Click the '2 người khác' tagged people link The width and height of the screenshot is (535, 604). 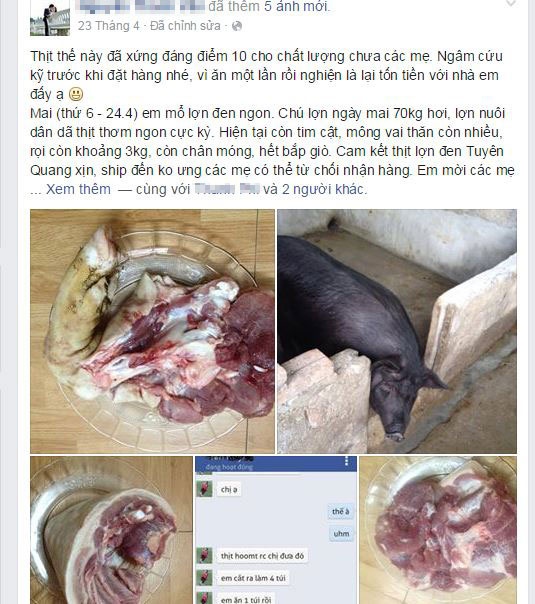(323, 189)
